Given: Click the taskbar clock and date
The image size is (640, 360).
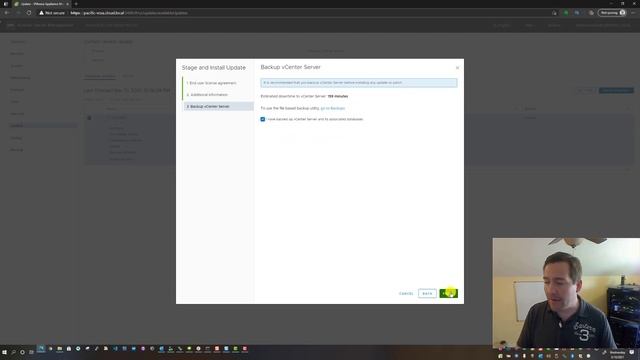Looking at the screenshot, I should point(617,354).
